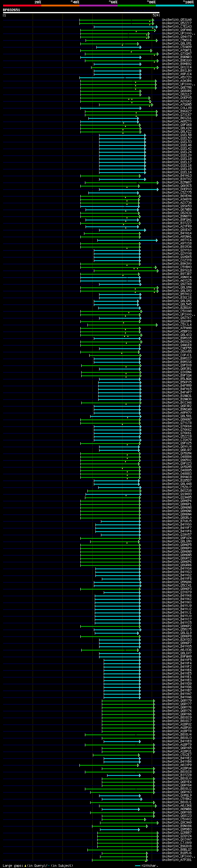Select hit UniRef100_A6MZT0
Viewport: 197px width, 868px height.
[177, 121]
